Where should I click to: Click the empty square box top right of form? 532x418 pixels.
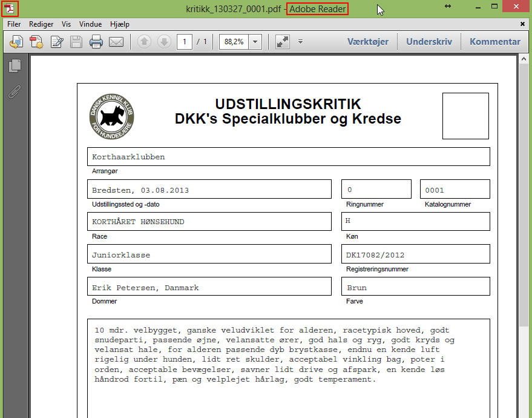tap(465, 116)
